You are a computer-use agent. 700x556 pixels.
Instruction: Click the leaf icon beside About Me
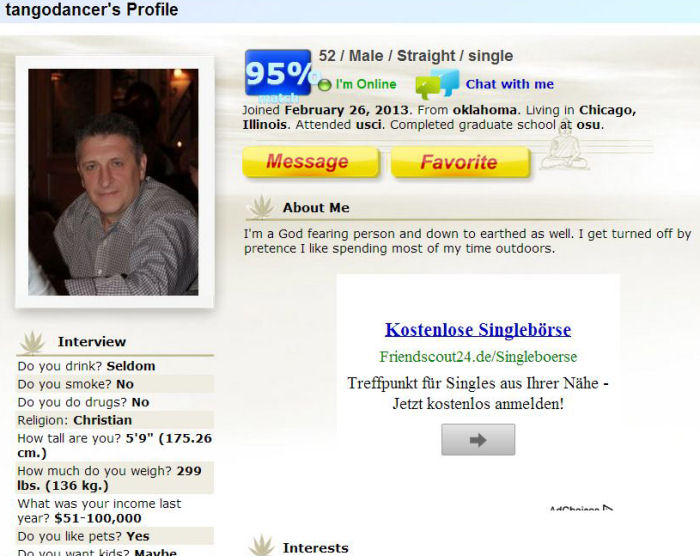tap(261, 206)
